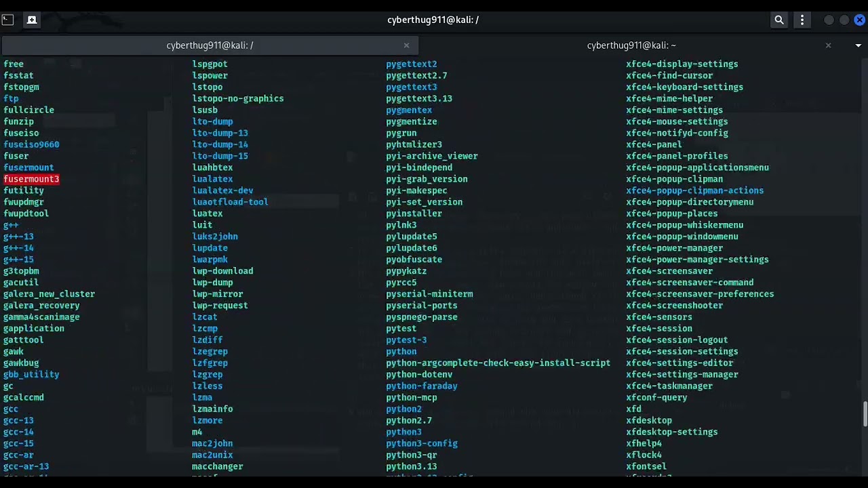Click the 'xfconf-query' entry
The image size is (868, 488).
click(x=656, y=397)
